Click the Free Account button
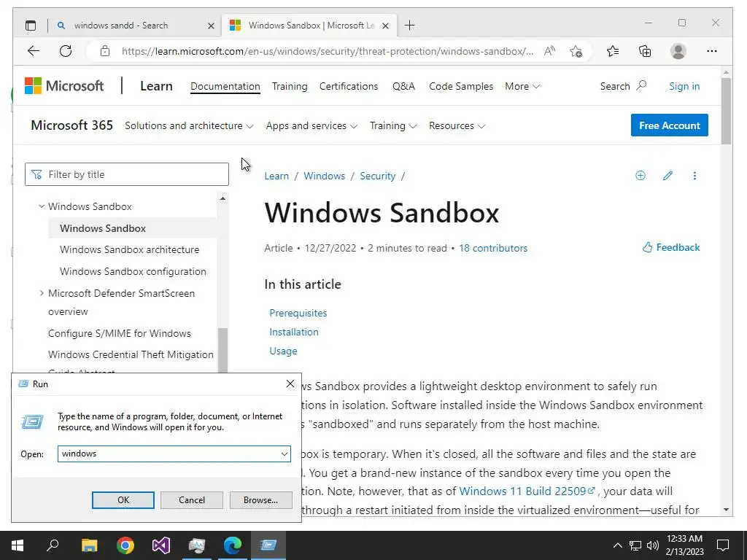Viewport: 747px width, 560px height. (670, 125)
